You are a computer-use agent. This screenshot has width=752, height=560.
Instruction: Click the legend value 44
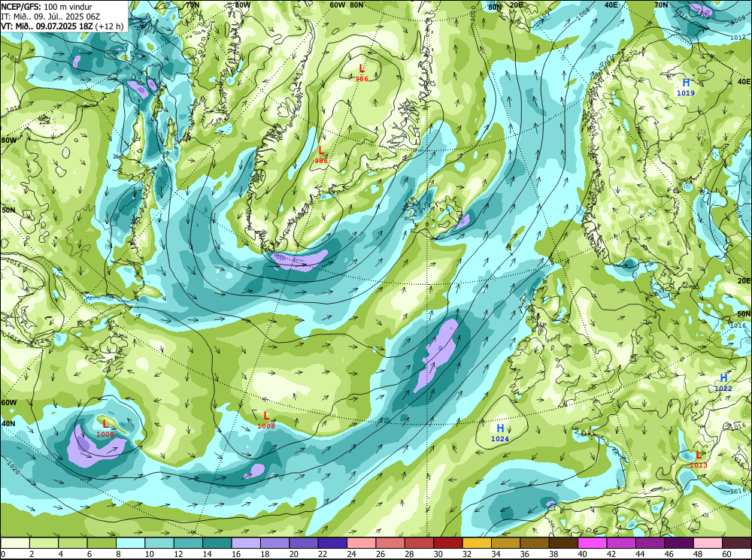tap(640, 554)
